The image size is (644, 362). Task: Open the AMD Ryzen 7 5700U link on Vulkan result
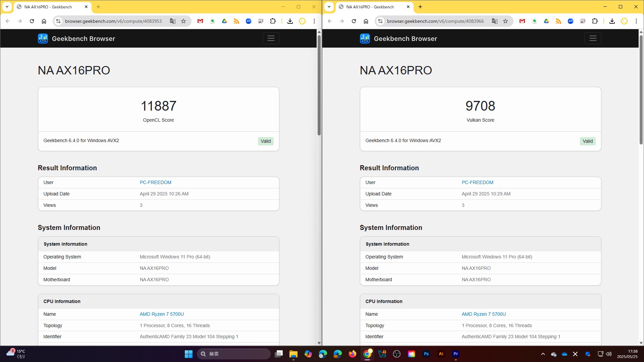tap(483, 314)
